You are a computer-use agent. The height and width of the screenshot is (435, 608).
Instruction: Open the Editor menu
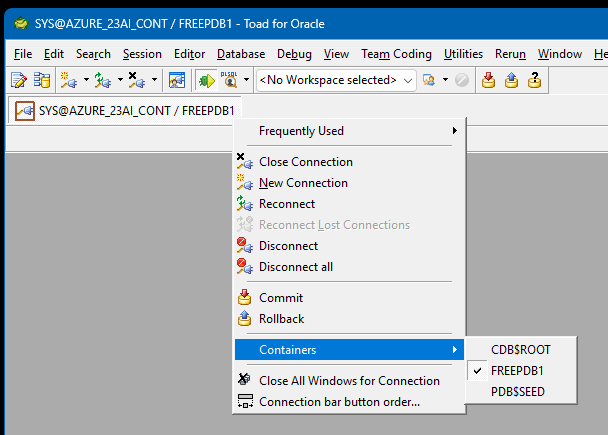click(x=189, y=54)
